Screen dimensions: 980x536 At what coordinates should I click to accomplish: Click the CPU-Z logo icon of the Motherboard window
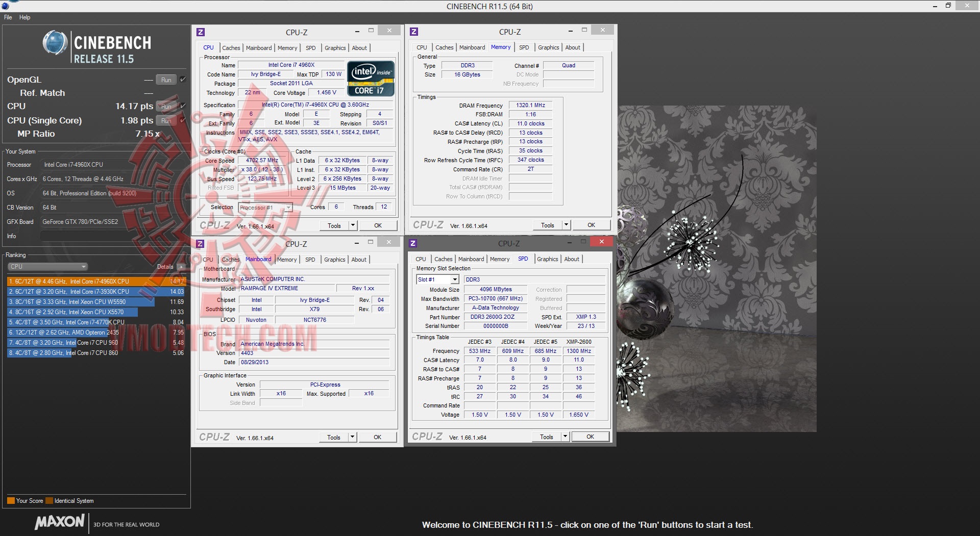click(200, 244)
